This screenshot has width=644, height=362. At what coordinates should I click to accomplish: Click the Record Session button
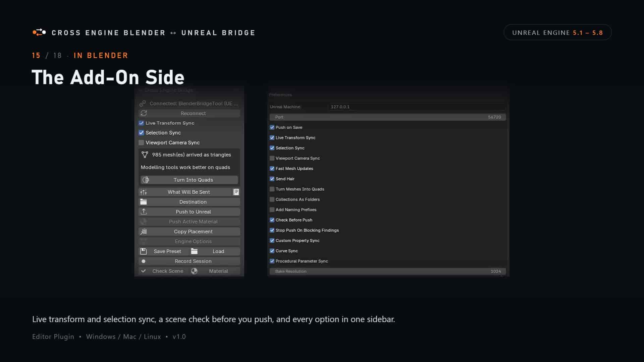pos(189,261)
